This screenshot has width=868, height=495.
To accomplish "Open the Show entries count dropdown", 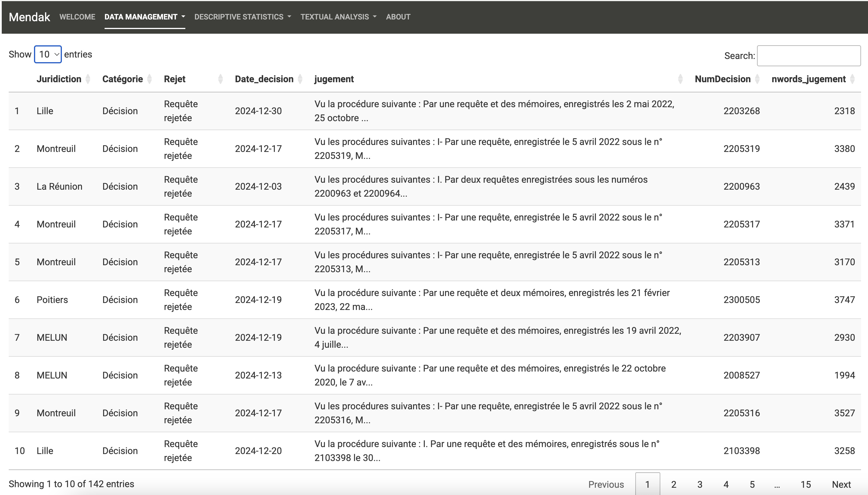I will 48,54.
